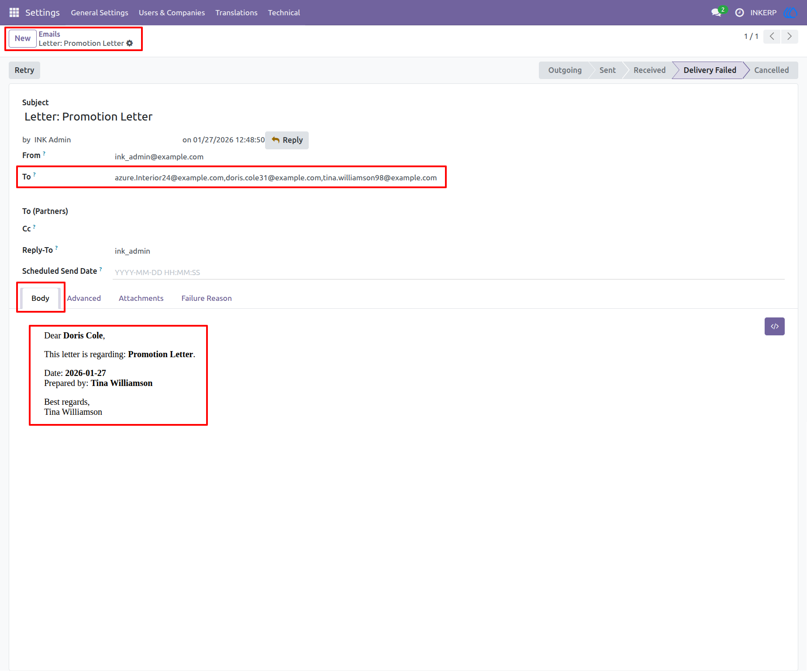
Task: Open the gear actions icon beside breadcrumb
Action: (x=130, y=43)
